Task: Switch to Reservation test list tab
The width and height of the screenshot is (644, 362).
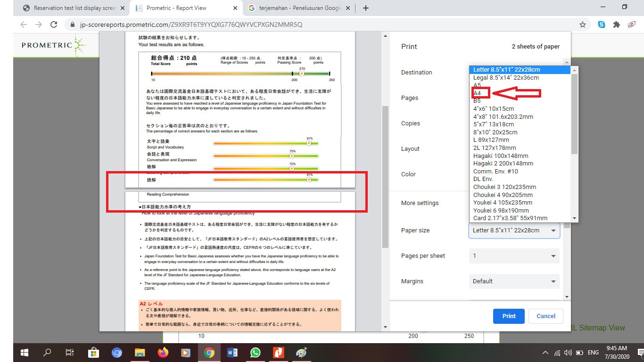Action: [74, 8]
